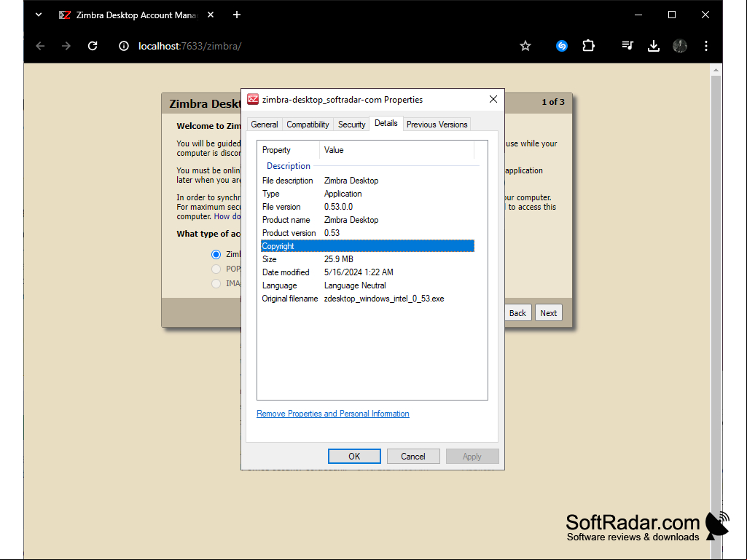Select the Size row
747x560 pixels.
click(x=367, y=259)
